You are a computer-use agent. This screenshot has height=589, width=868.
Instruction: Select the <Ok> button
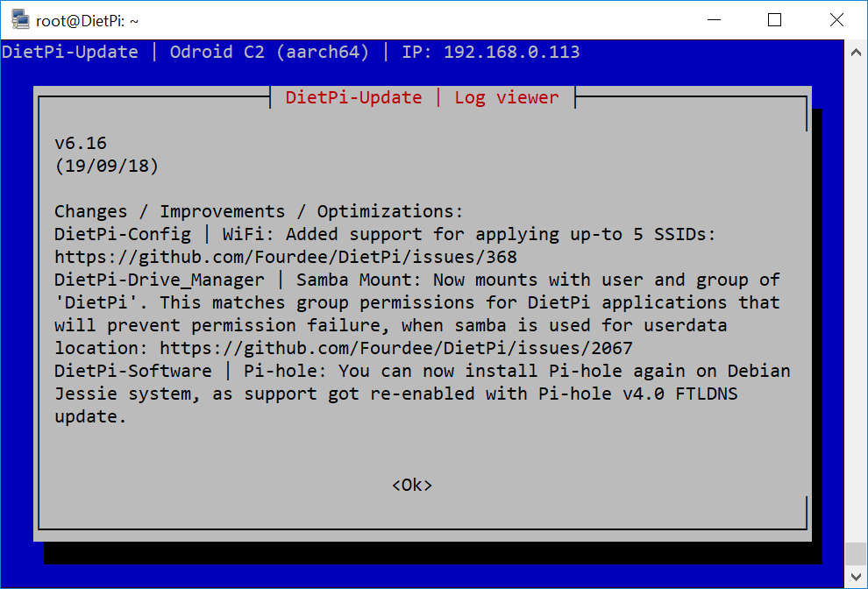[412, 485]
